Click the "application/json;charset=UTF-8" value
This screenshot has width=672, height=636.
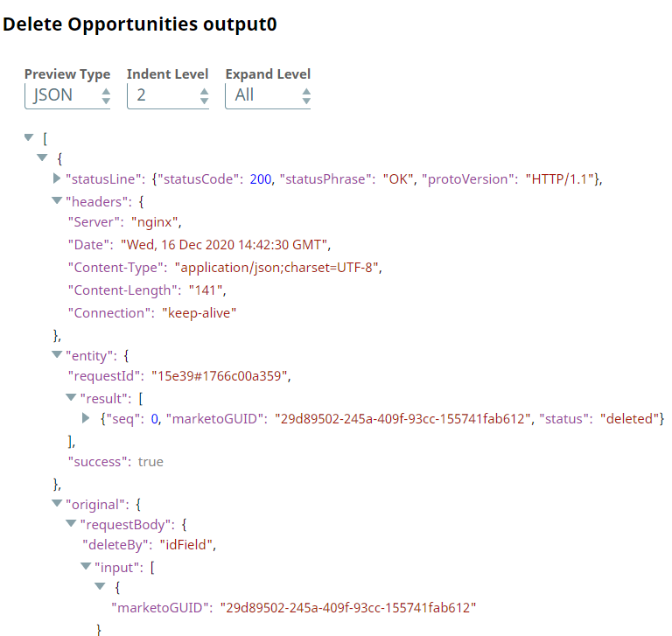276,268
